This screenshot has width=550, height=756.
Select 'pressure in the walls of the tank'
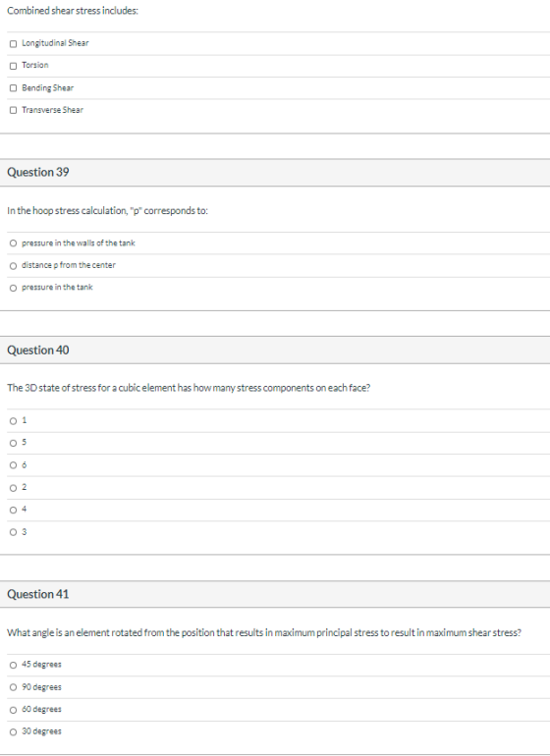[x=13, y=243]
